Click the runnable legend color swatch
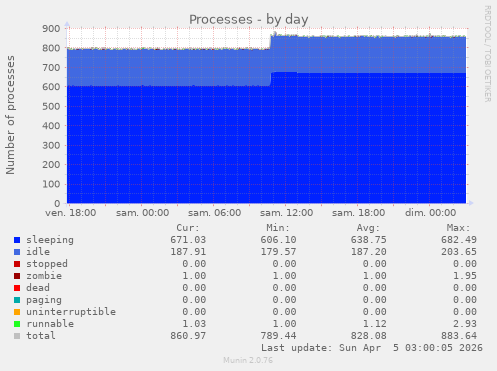 click(17, 324)
